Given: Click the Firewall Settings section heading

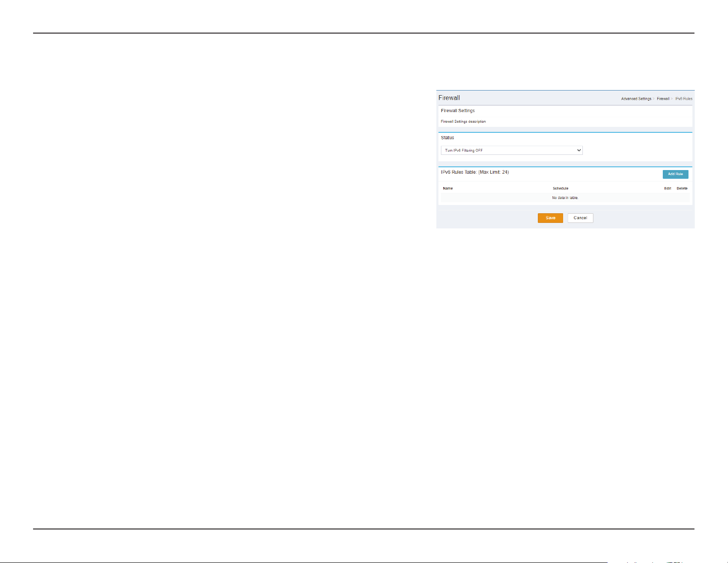Looking at the screenshot, I should (457, 111).
